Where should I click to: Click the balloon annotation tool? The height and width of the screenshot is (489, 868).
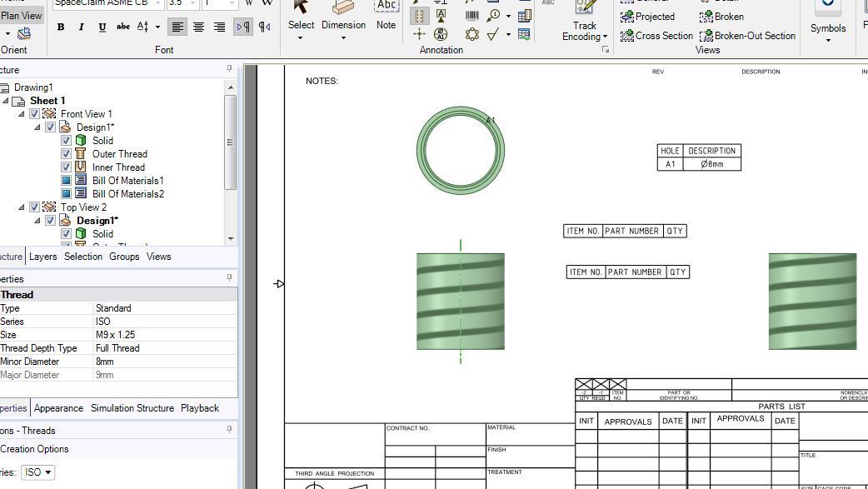click(493, 16)
